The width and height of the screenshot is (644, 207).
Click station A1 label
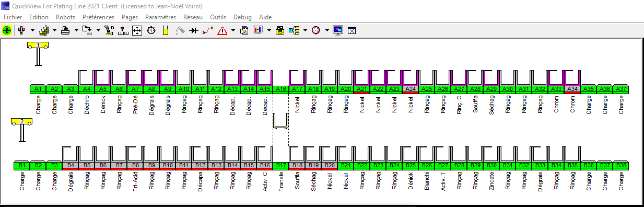tap(38, 89)
